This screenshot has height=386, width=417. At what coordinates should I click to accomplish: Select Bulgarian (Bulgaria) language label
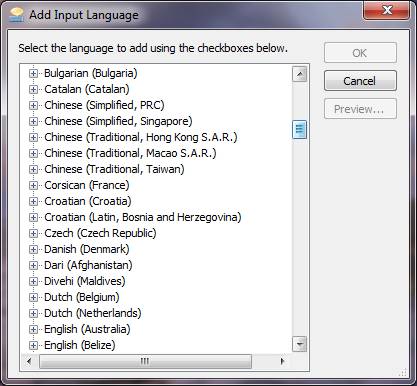tap(91, 73)
